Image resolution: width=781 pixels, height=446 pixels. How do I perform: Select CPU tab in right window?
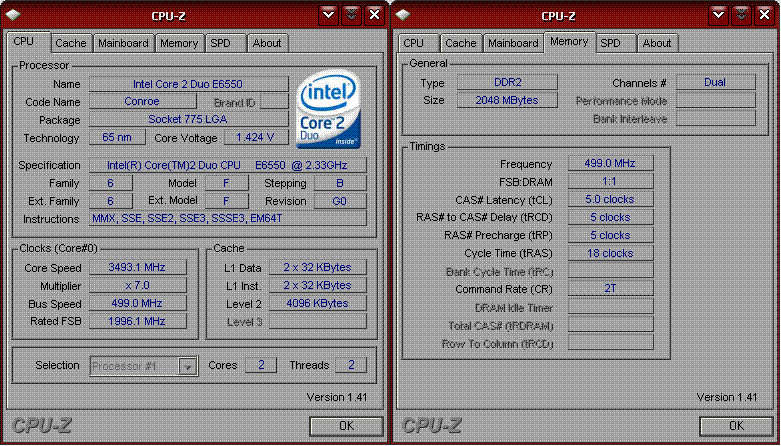pos(413,43)
